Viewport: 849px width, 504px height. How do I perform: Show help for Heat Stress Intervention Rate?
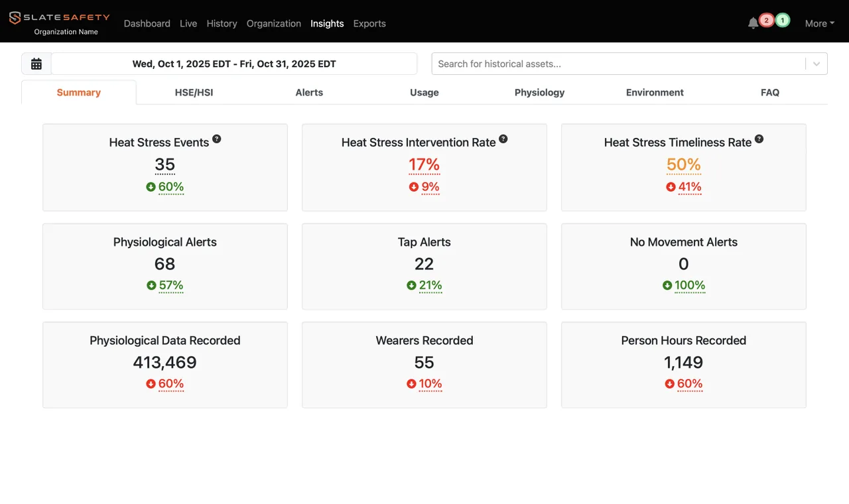(x=503, y=139)
